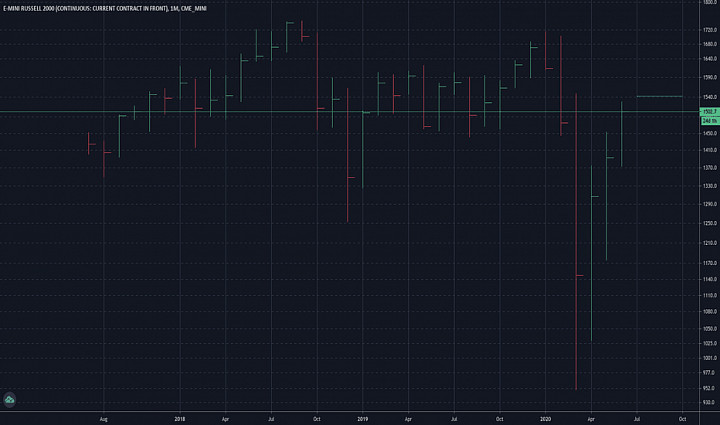
Task: Click the 977.0 price axis label
Action: 709,373
